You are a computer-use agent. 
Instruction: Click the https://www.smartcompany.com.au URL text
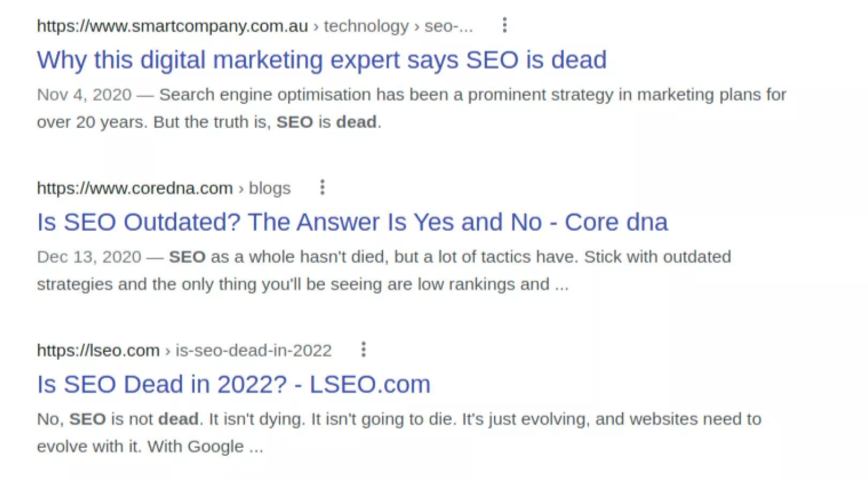click(x=172, y=26)
